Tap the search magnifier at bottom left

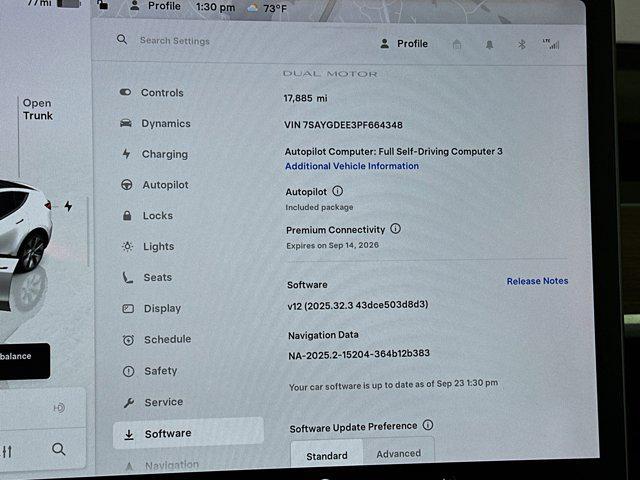pos(58,449)
